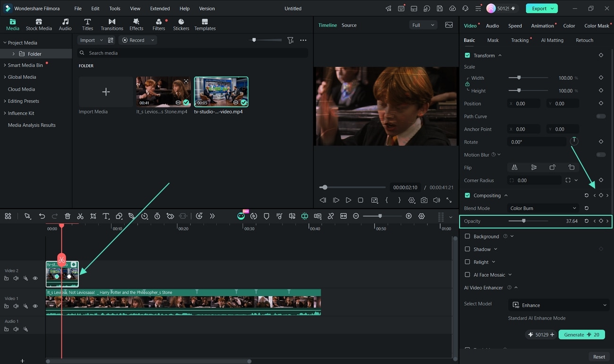Screen dimensions: 614x364
Task: Zoom in on the timeline
Action: 409,216
